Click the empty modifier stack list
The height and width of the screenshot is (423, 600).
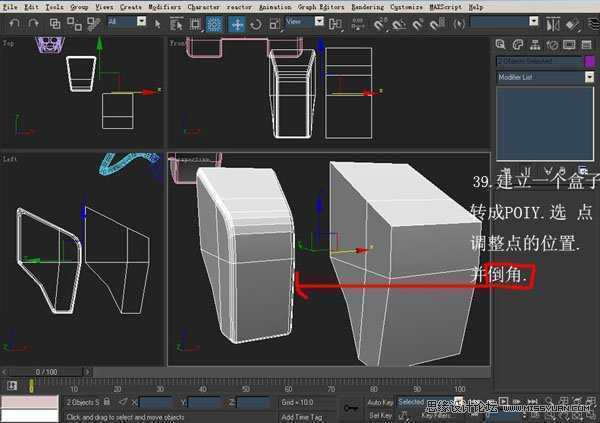click(x=545, y=123)
